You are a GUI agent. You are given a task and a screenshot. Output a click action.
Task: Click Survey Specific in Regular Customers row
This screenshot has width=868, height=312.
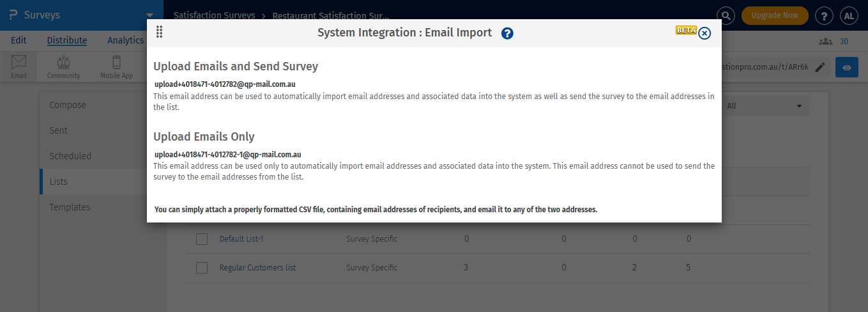[372, 268]
